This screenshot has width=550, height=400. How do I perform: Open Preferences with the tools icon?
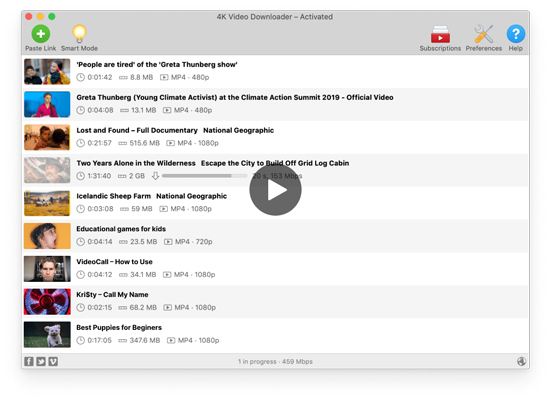[484, 34]
